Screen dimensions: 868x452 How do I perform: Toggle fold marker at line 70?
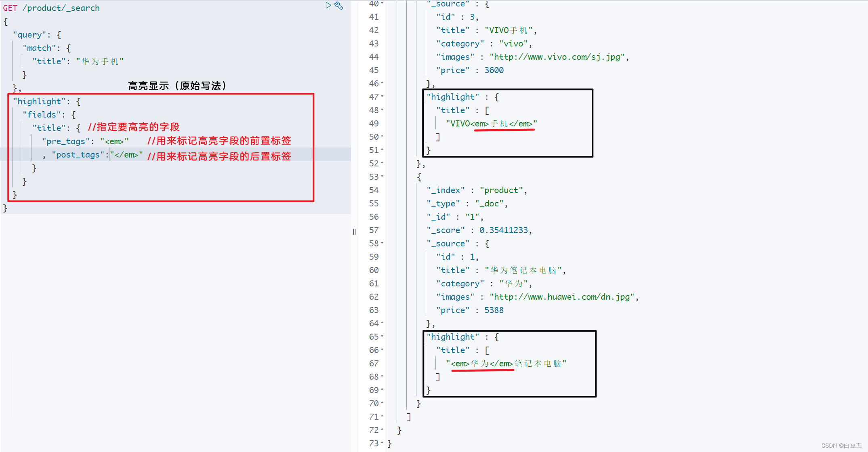[382, 403]
